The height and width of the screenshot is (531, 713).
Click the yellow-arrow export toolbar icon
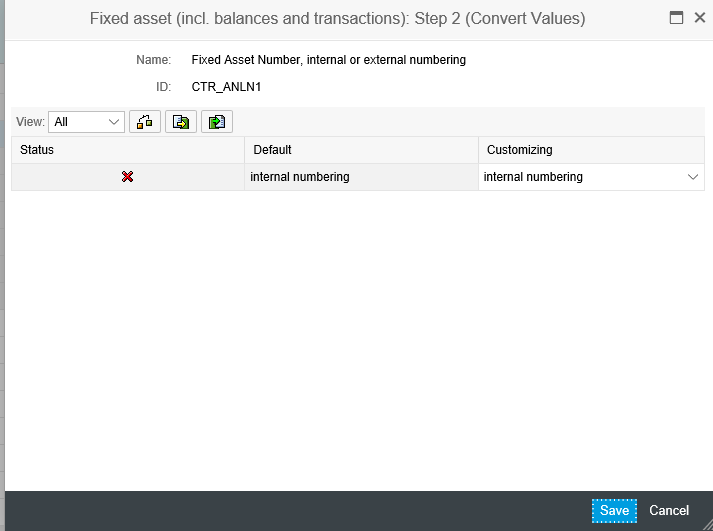181,122
